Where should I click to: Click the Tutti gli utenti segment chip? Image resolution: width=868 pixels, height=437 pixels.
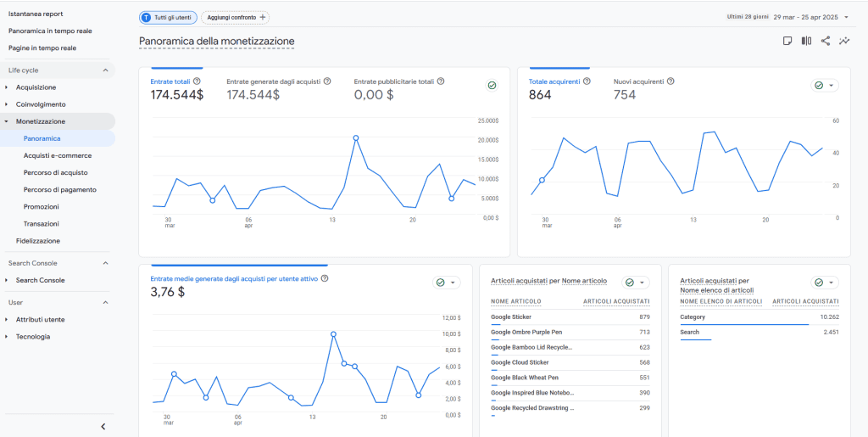pyautogui.click(x=168, y=17)
